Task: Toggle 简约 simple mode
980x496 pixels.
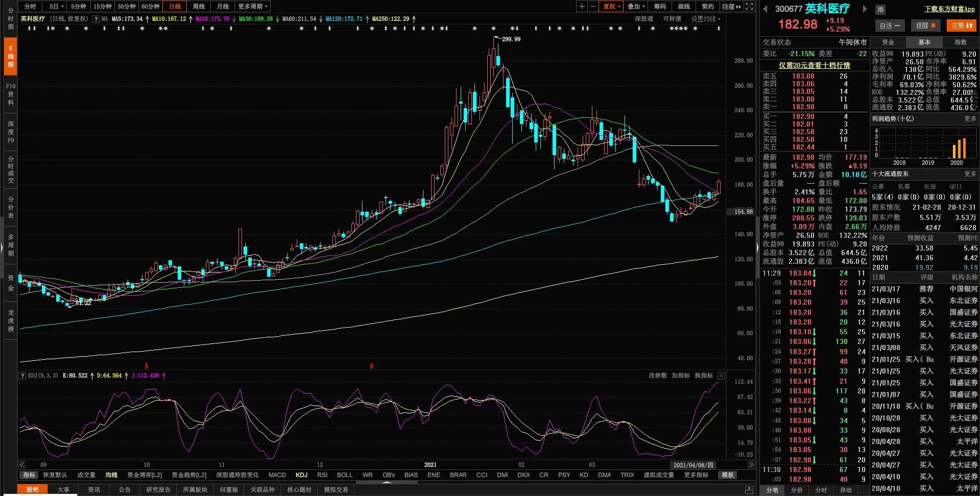Action: pos(708,7)
